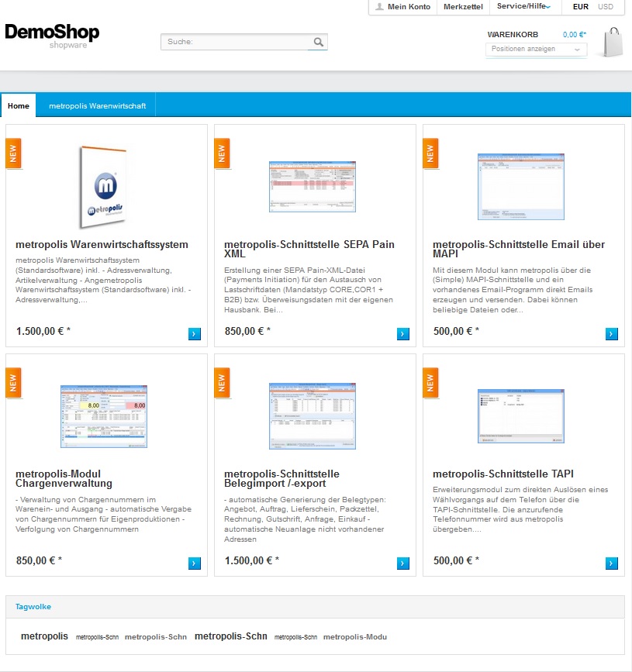Select the Home tab
The image size is (632, 672).
click(19, 105)
